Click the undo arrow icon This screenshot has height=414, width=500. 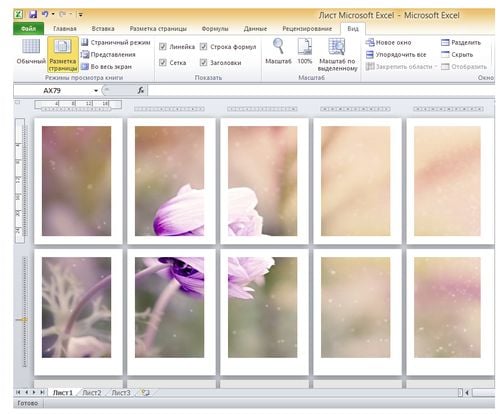(x=45, y=14)
